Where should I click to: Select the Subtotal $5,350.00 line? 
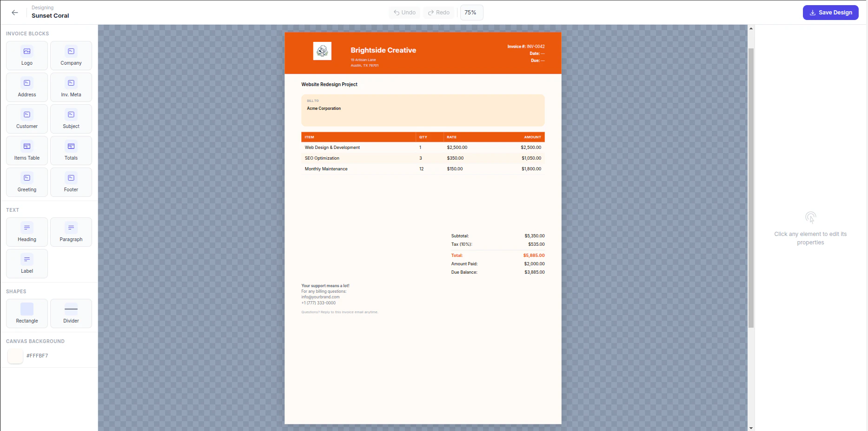(497, 236)
